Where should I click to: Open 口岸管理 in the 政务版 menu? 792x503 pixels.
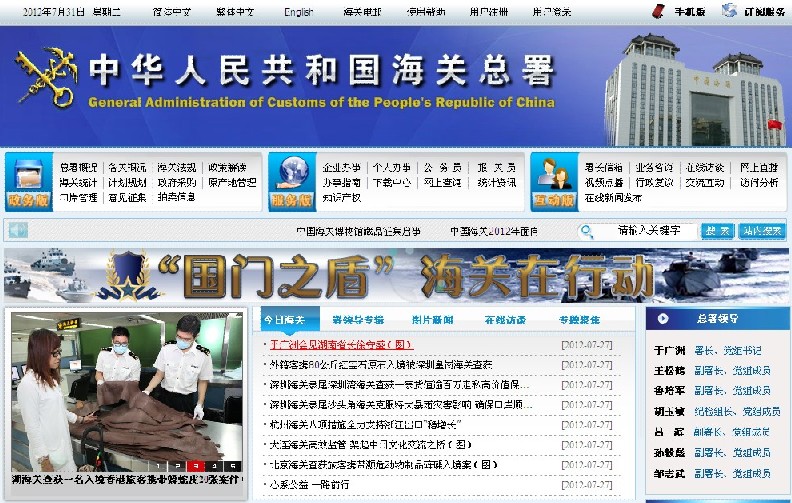pos(78,197)
